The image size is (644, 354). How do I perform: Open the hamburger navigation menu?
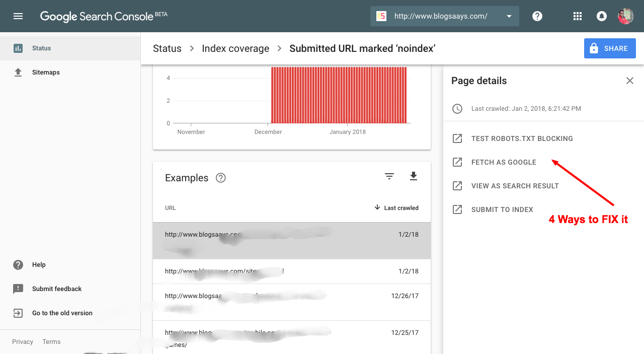click(x=18, y=16)
